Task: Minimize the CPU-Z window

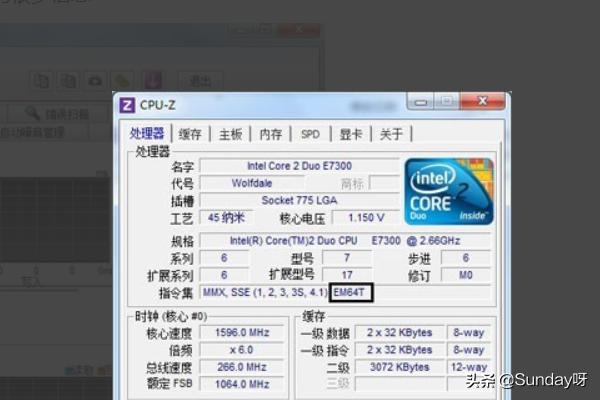Action: click(421, 102)
